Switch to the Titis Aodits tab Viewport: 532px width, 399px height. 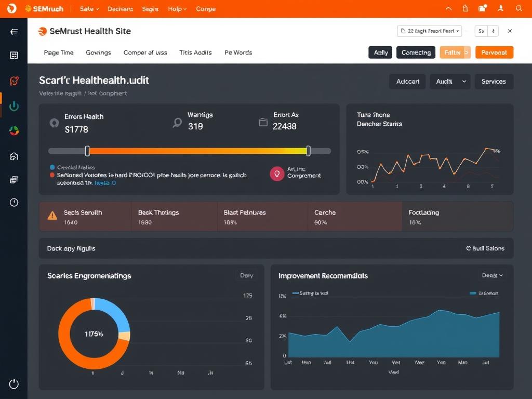(195, 52)
